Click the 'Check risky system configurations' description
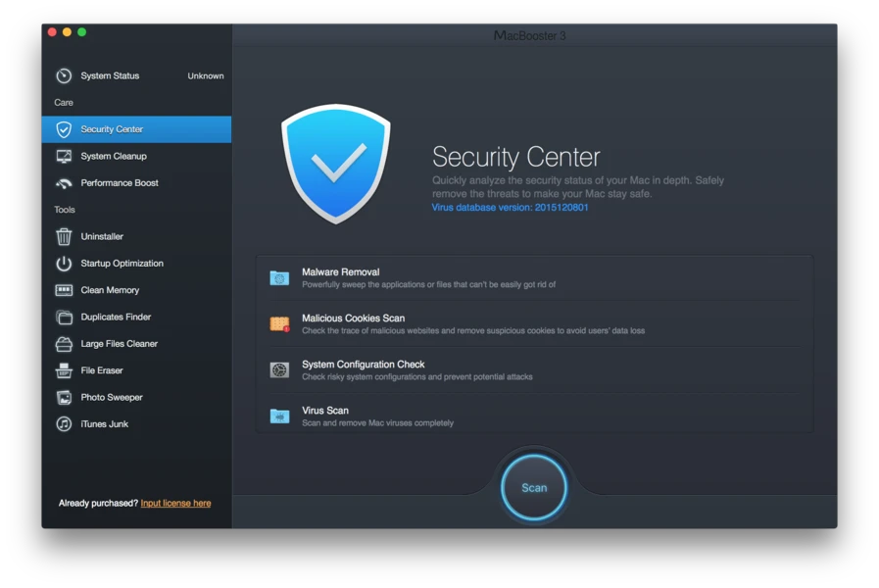879x588 pixels. [417, 377]
